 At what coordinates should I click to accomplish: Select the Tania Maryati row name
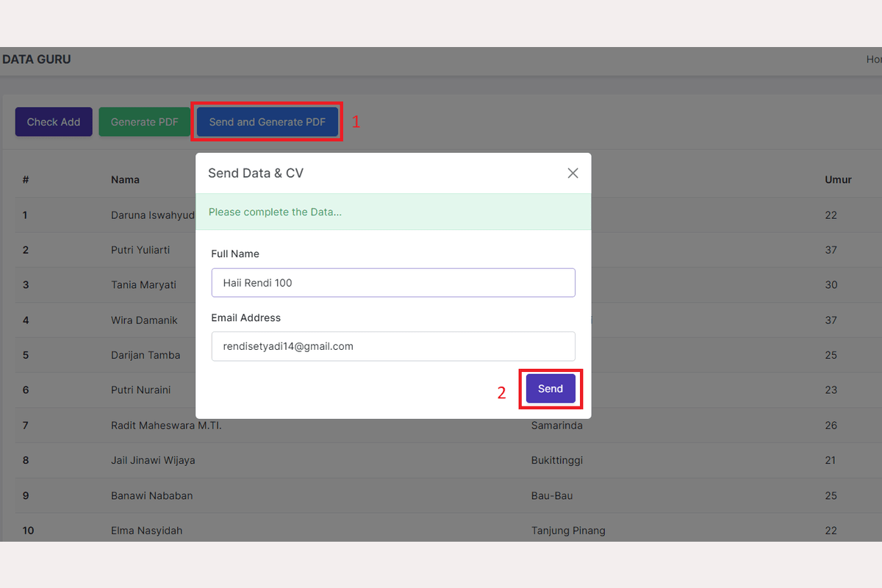point(143,284)
